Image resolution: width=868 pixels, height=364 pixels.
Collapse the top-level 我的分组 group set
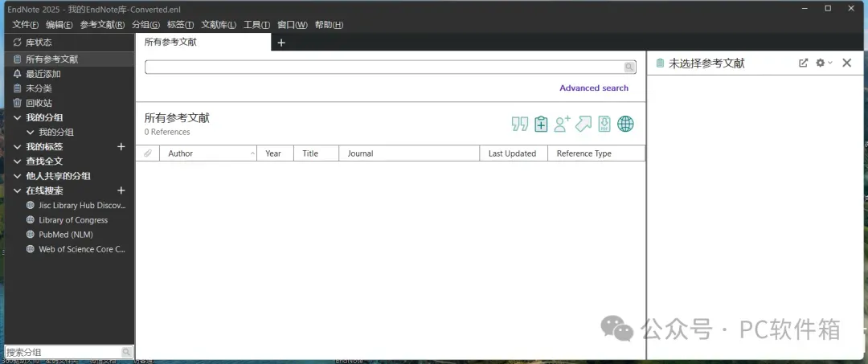pos(17,118)
